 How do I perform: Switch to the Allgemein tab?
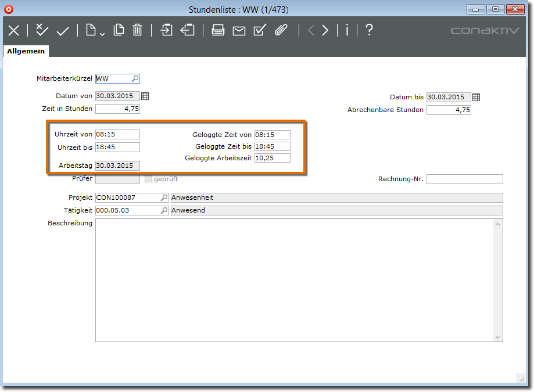coord(26,51)
